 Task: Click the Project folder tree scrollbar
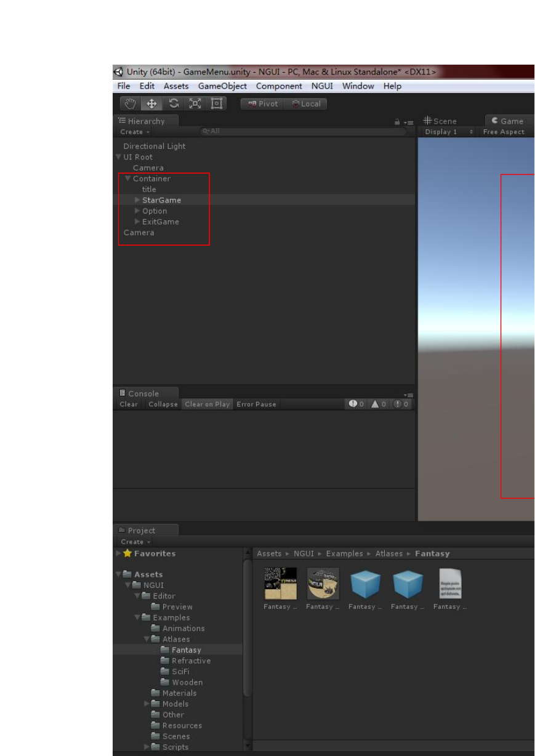coord(247,628)
